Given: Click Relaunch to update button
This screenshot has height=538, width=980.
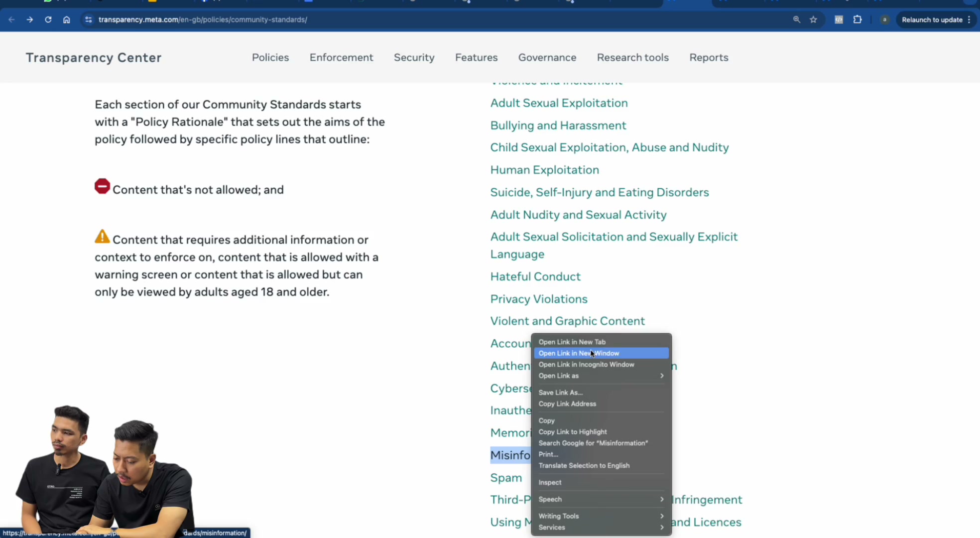Looking at the screenshot, I should [936, 19].
